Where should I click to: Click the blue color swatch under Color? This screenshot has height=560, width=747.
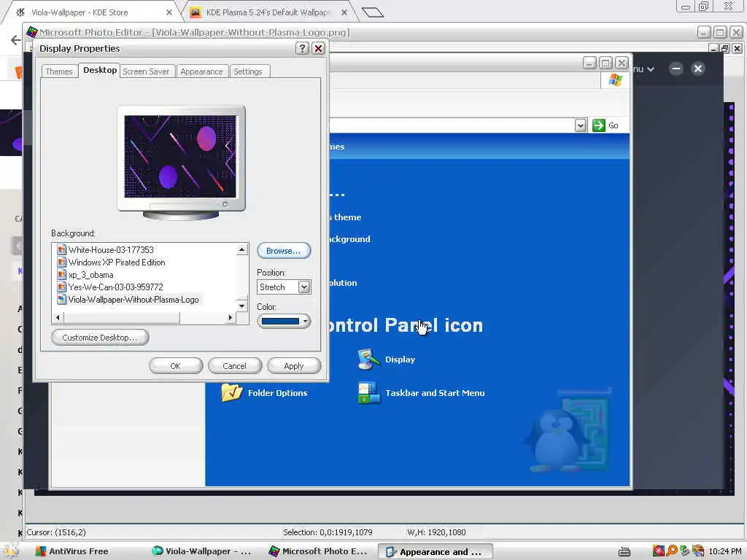click(280, 322)
